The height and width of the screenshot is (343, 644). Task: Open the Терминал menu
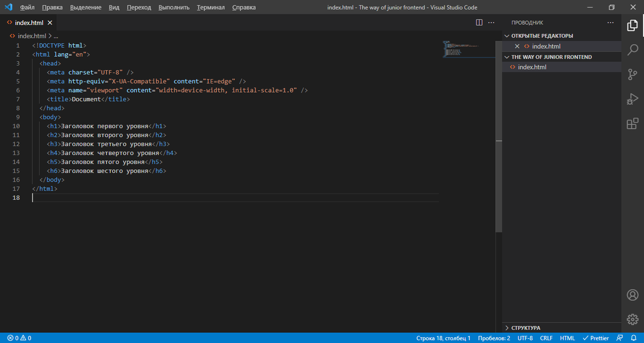(x=210, y=8)
